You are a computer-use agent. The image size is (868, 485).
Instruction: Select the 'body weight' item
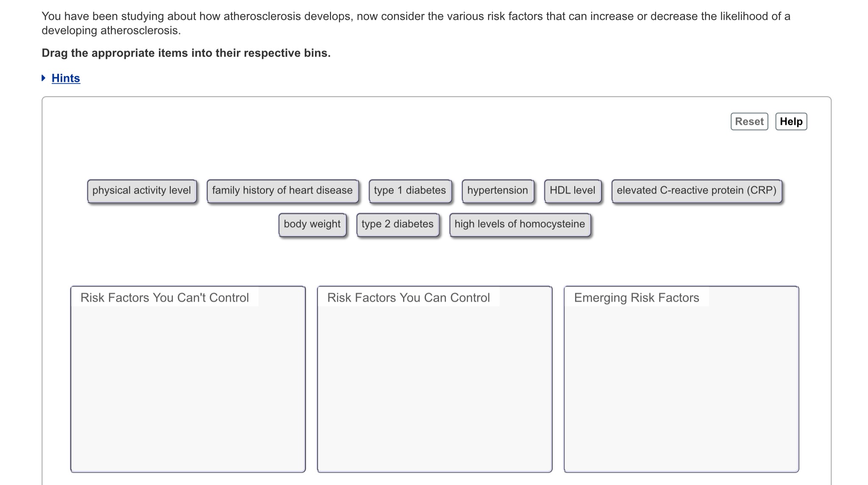point(312,224)
